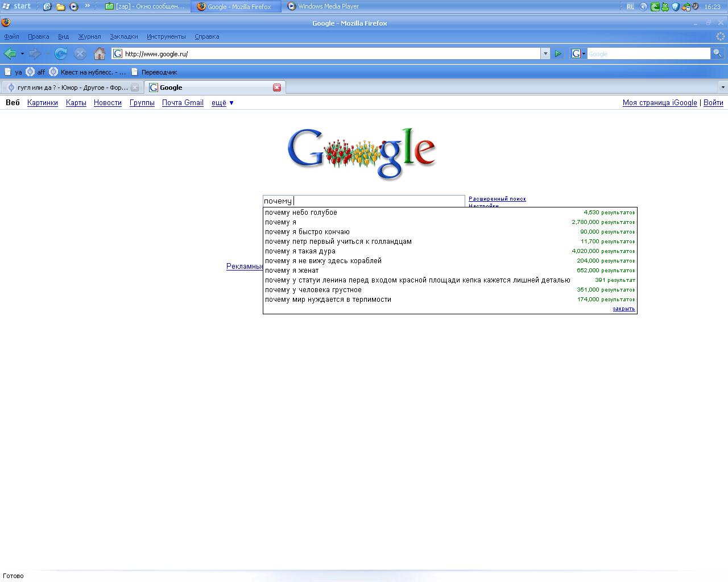Screen dimensions: 728x582
Task: Open the Почта Gmail link
Action: [x=183, y=103]
